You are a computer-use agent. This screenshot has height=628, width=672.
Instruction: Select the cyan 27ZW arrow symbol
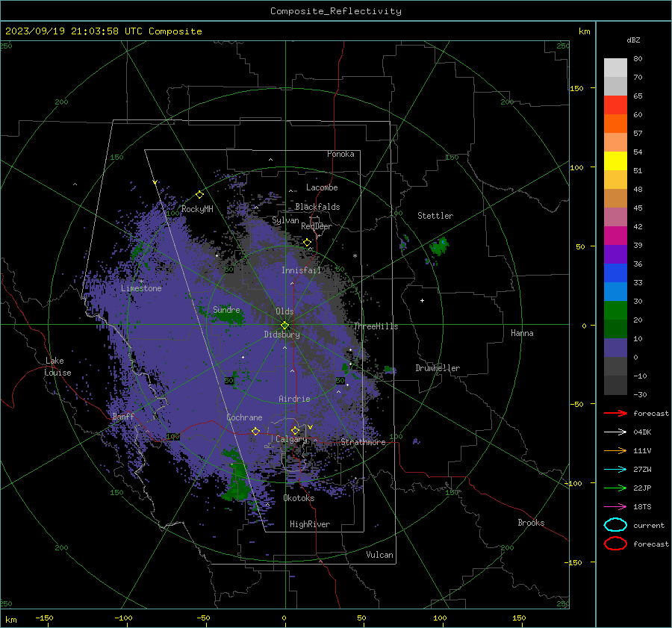(x=615, y=469)
